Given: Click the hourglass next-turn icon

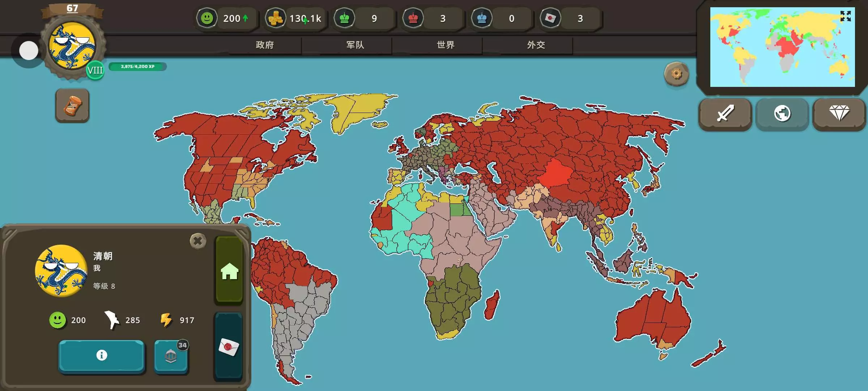Looking at the screenshot, I should (x=72, y=106).
